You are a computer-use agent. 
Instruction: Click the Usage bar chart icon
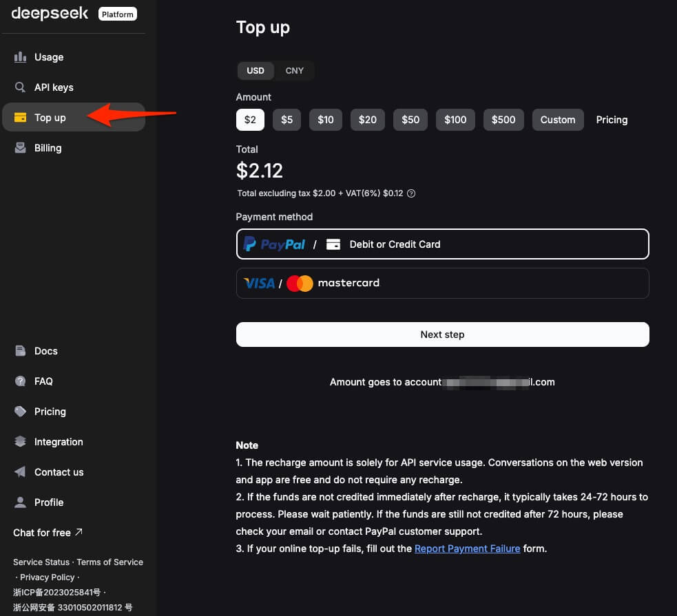click(x=20, y=57)
